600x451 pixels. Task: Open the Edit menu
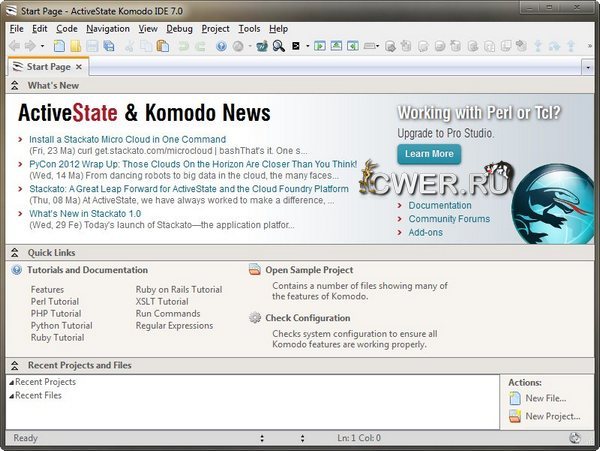click(x=39, y=29)
